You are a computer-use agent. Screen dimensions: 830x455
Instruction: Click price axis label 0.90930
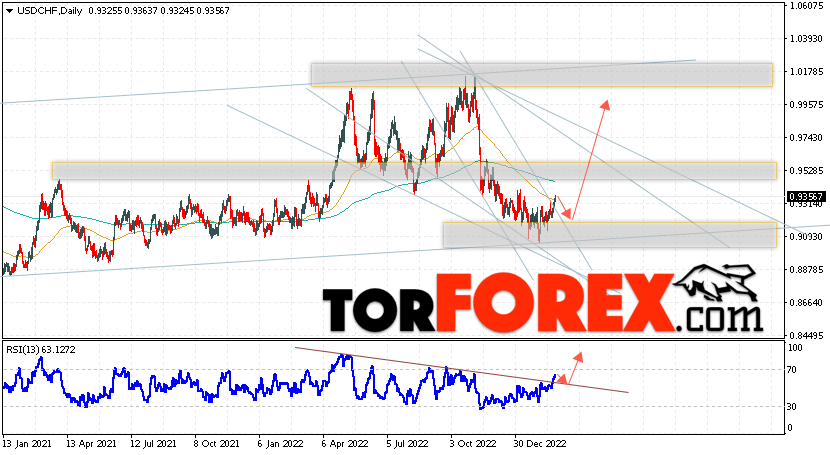click(807, 236)
